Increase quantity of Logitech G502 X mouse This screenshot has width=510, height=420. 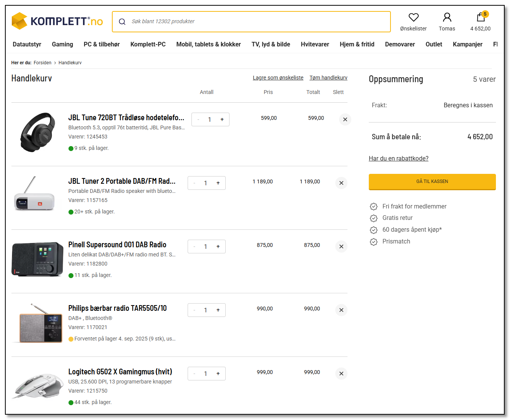(x=218, y=374)
